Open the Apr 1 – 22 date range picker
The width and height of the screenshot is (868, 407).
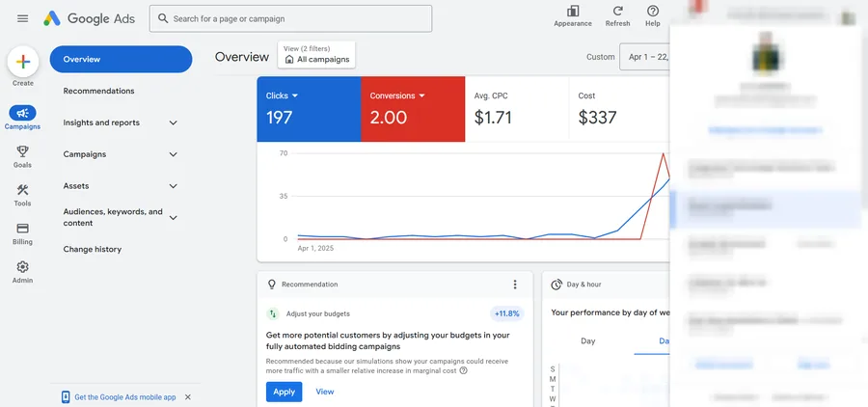tap(645, 57)
